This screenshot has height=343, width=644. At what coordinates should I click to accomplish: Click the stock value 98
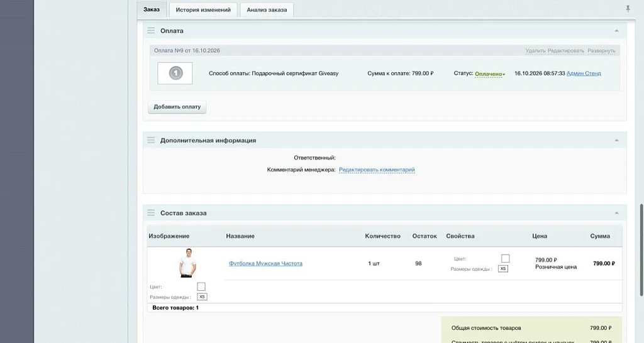point(418,263)
